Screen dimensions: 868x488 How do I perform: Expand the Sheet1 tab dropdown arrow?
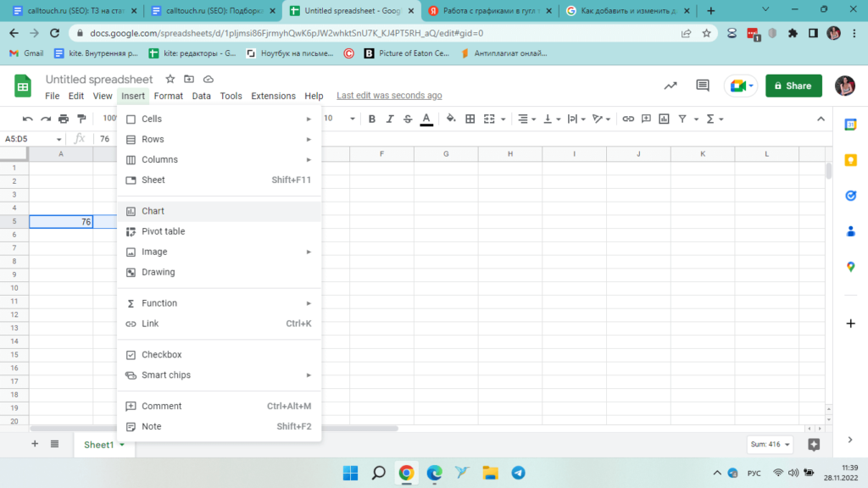click(122, 445)
